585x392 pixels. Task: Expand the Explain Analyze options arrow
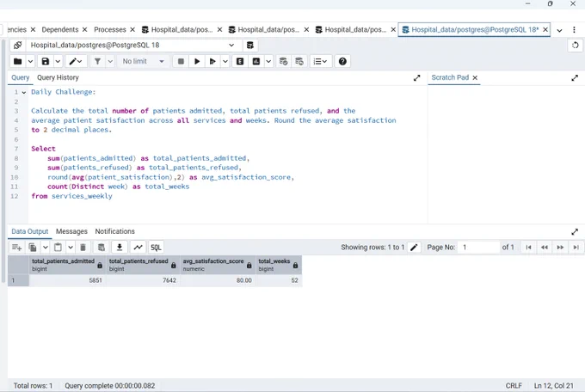click(268, 61)
